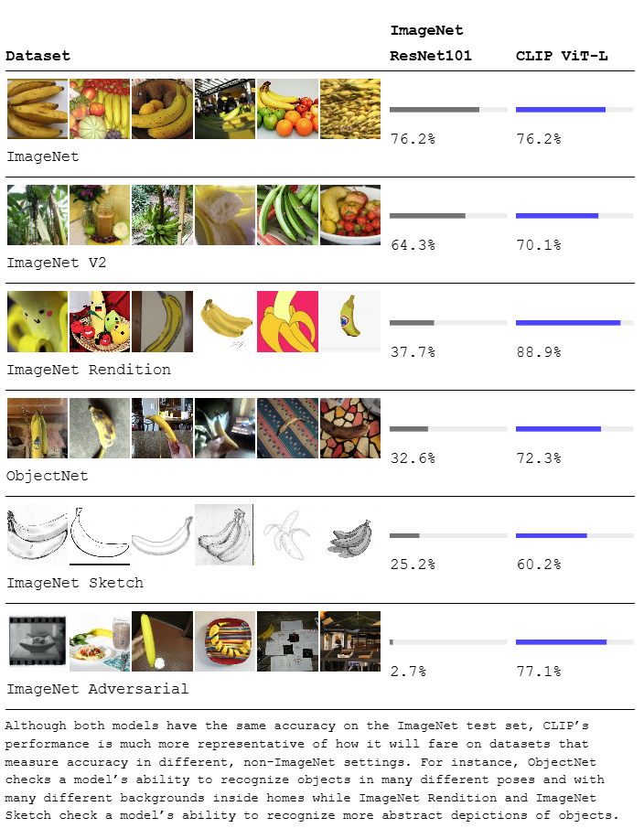The height and width of the screenshot is (828, 644).
Task: Click the CLIP ViT-L bar in the ObjectNet row
Action: (574, 429)
